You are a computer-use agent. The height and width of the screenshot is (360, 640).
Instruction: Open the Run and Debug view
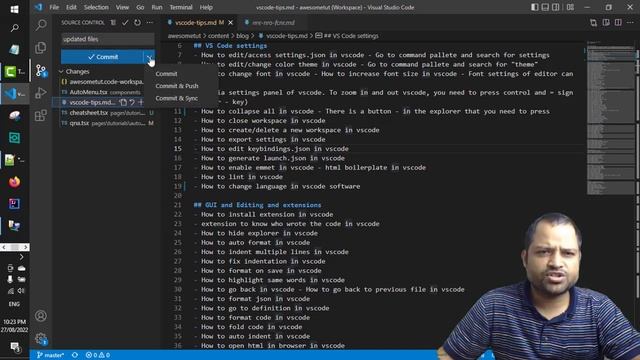pyautogui.click(x=41, y=93)
